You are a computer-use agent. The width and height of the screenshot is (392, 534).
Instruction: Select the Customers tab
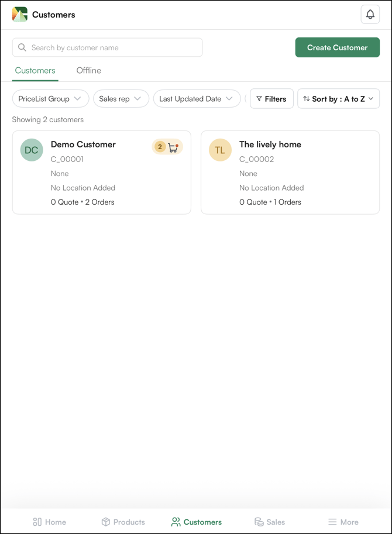pos(35,71)
